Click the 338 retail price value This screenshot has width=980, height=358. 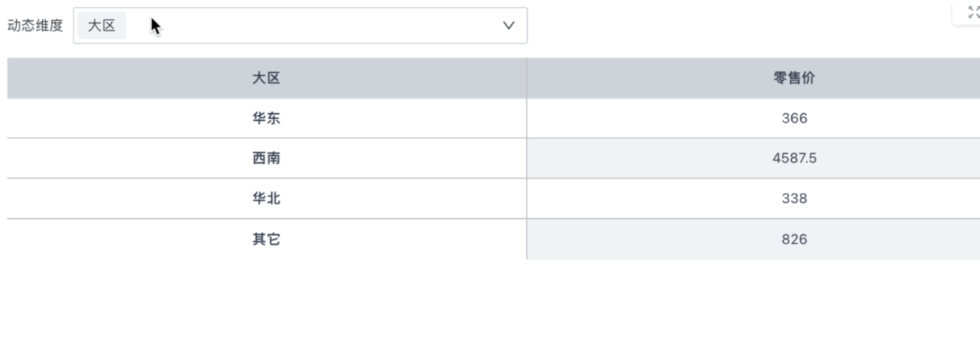794,199
